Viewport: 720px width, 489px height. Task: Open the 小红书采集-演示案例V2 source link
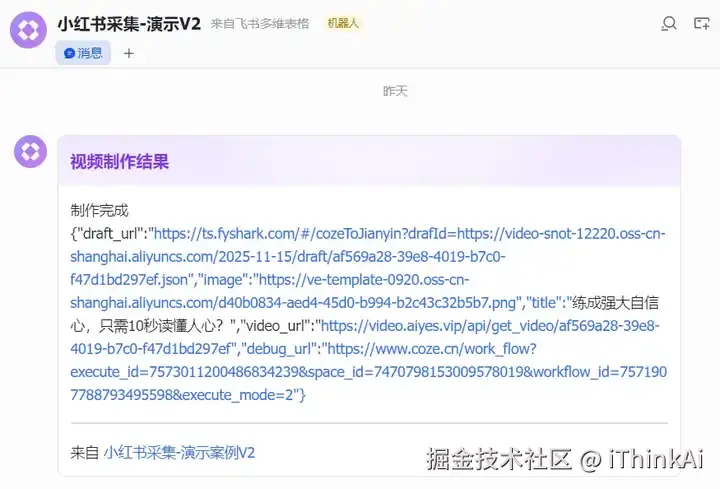(x=179, y=453)
